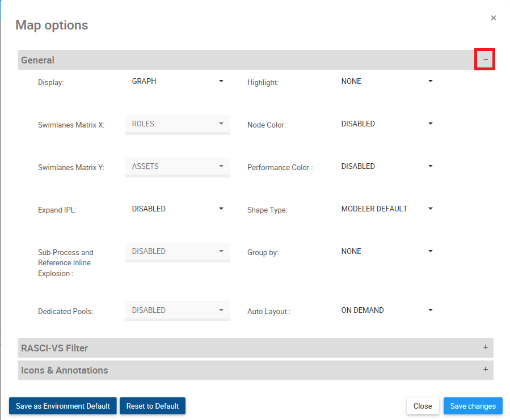The image size is (510, 420).
Task: Click the Reset to Default button
Action: click(x=153, y=406)
